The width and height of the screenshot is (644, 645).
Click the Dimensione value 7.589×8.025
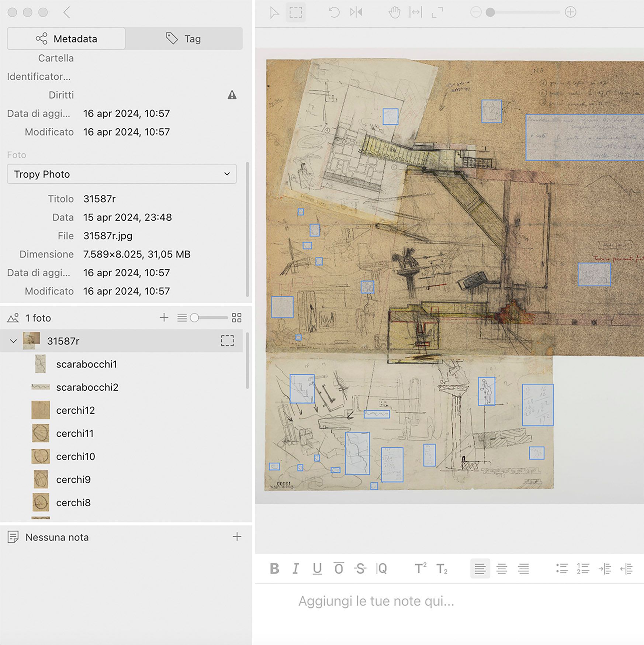click(x=137, y=254)
